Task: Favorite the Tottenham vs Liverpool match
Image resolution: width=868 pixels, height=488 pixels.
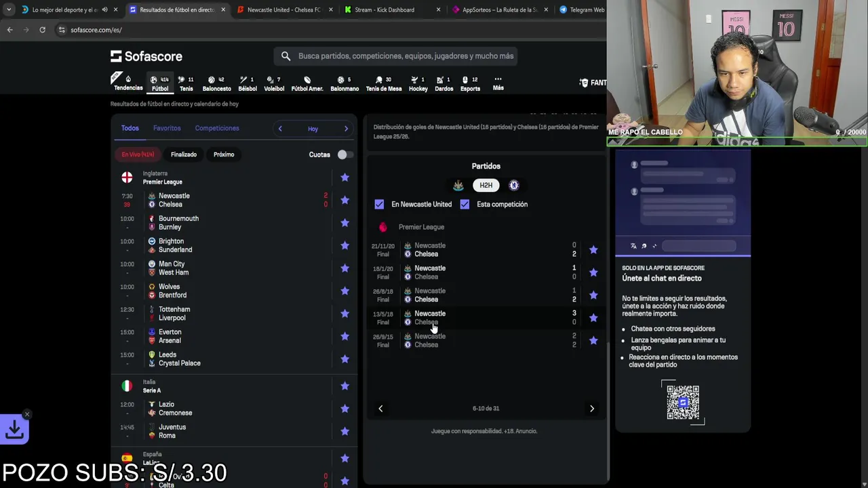Action: point(344,314)
